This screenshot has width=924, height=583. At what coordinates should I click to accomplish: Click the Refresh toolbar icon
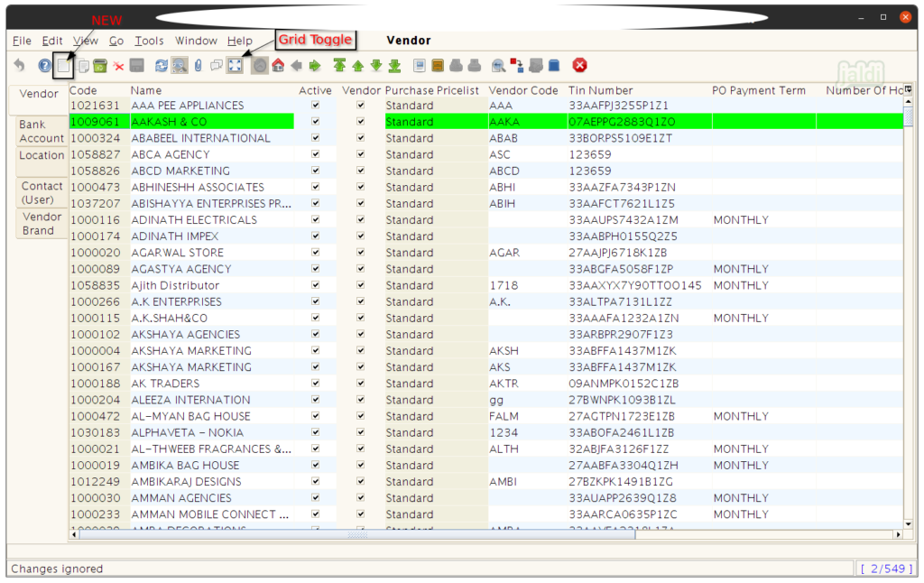coord(162,66)
